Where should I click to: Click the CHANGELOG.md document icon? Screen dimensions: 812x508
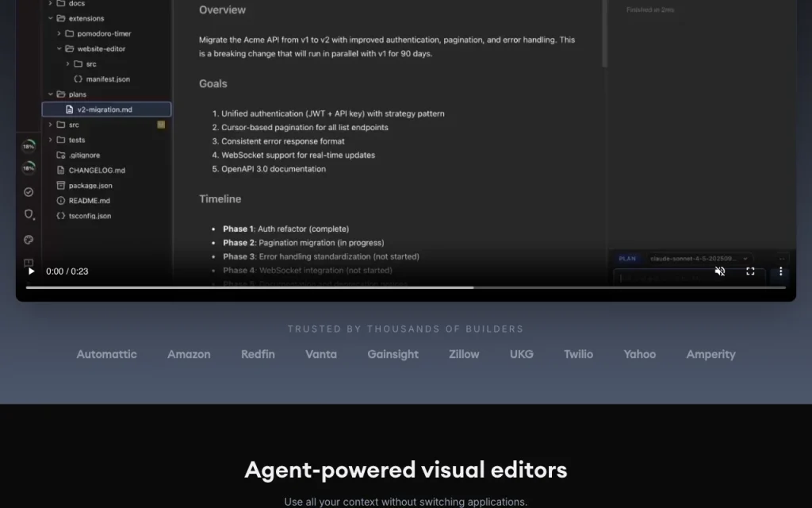click(x=60, y=170)
